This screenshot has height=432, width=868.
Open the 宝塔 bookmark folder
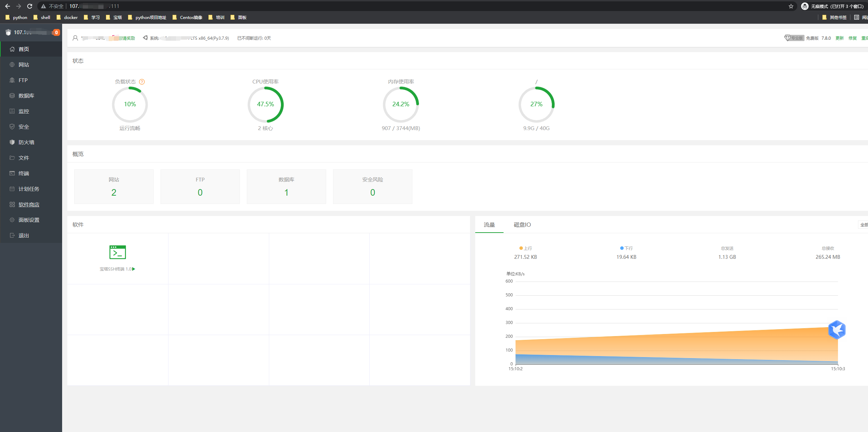(114, 17)
